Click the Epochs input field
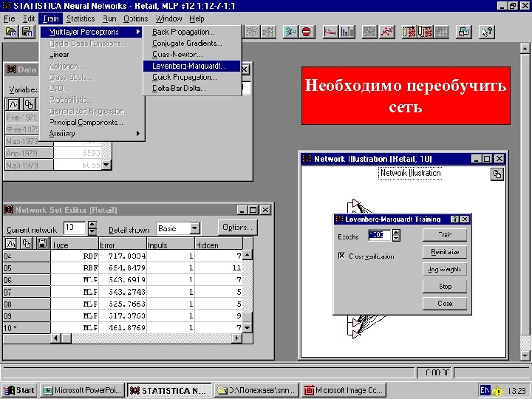532x399 pixels. tap(380, 235)
